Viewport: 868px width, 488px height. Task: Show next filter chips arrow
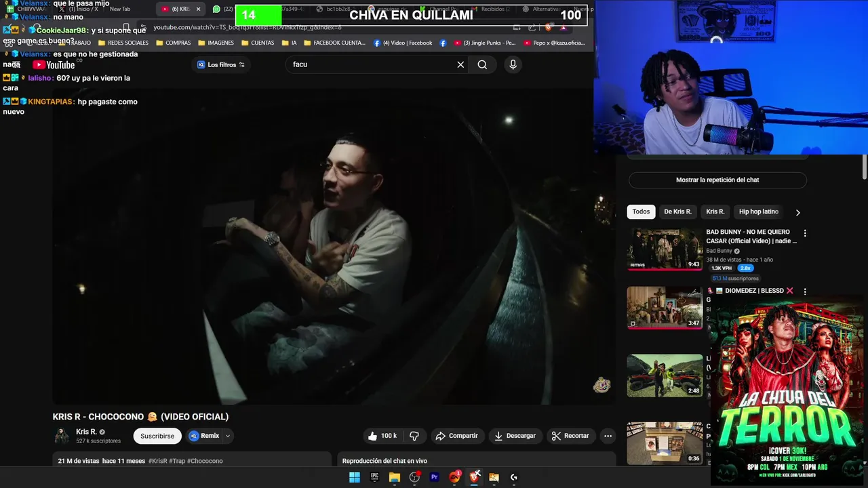pos(797,212)
